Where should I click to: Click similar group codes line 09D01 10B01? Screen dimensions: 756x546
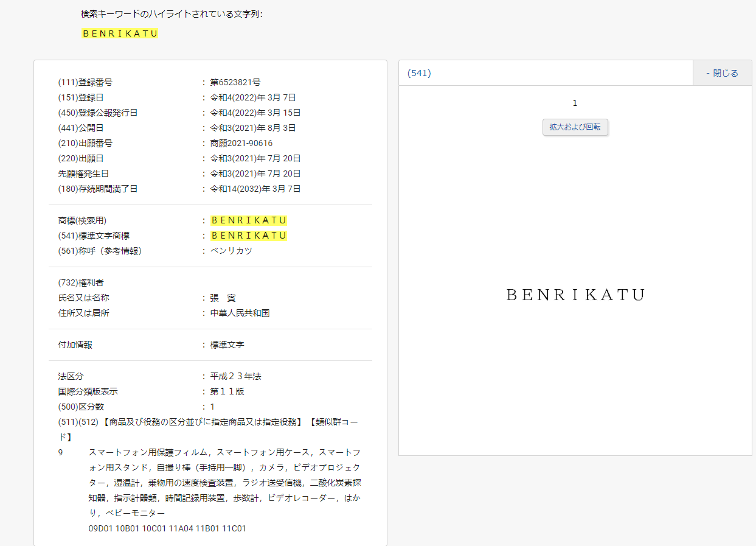(167, 528)
